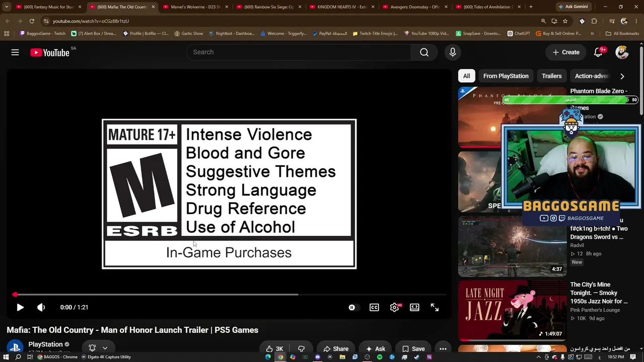
Task: Toggle closed captions on the video
Action: pos(374,307)
